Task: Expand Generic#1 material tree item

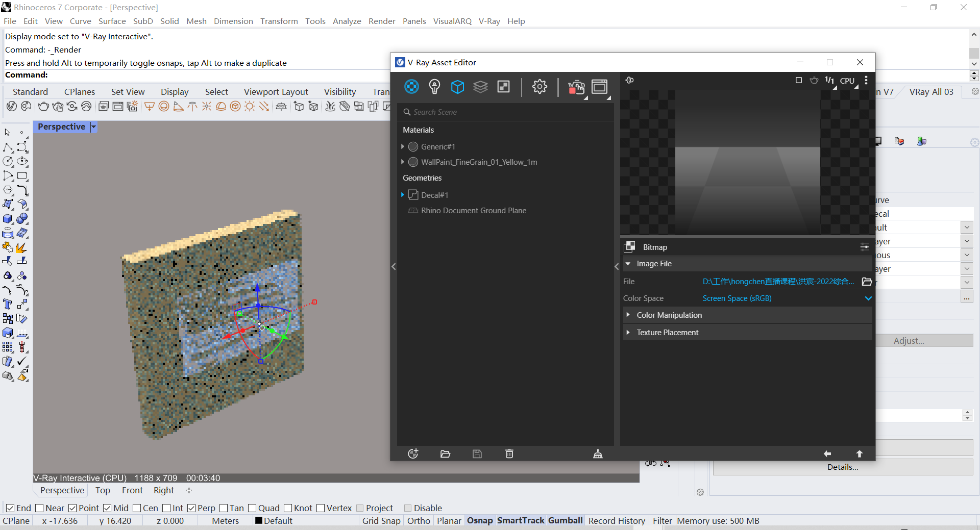Action: pyautogui.click(x=403, y=146)
